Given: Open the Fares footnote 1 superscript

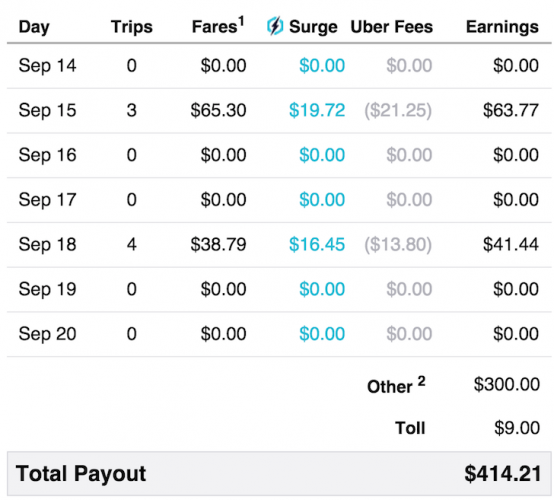Looking at the screenshot, I should [241, 22].
